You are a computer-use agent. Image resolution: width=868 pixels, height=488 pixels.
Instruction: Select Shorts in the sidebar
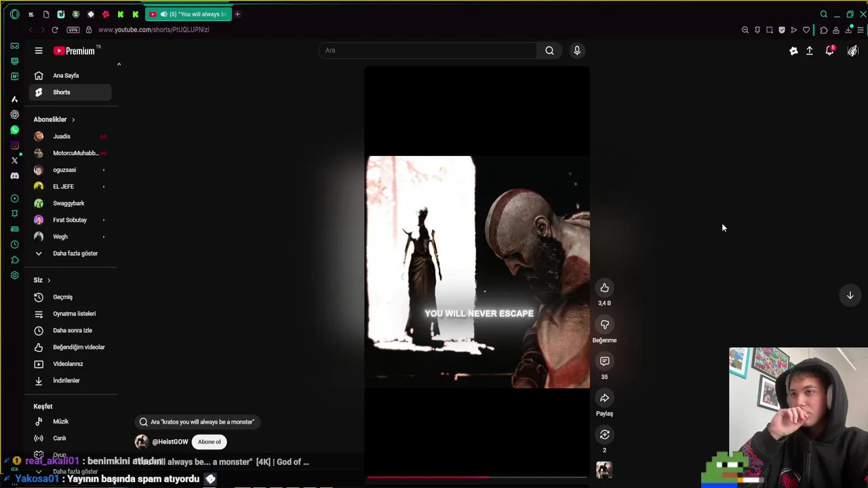tap(71, 92)
